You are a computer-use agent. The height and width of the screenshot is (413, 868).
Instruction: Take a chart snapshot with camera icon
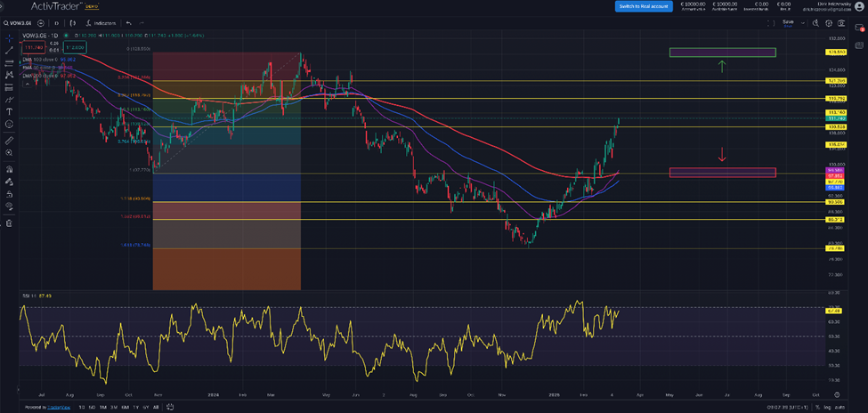click(842, 23)
